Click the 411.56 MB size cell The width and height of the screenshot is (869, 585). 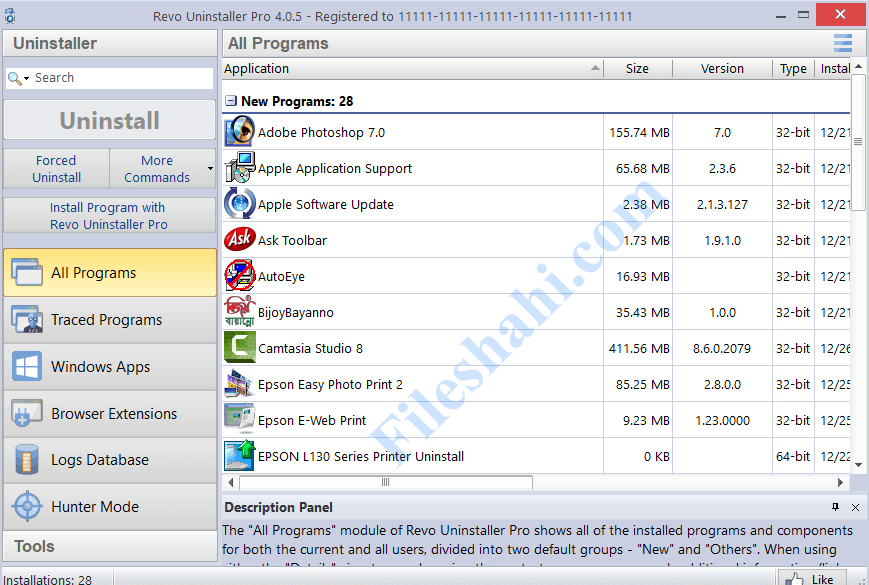pyautogui.click(x=639, y=348)
